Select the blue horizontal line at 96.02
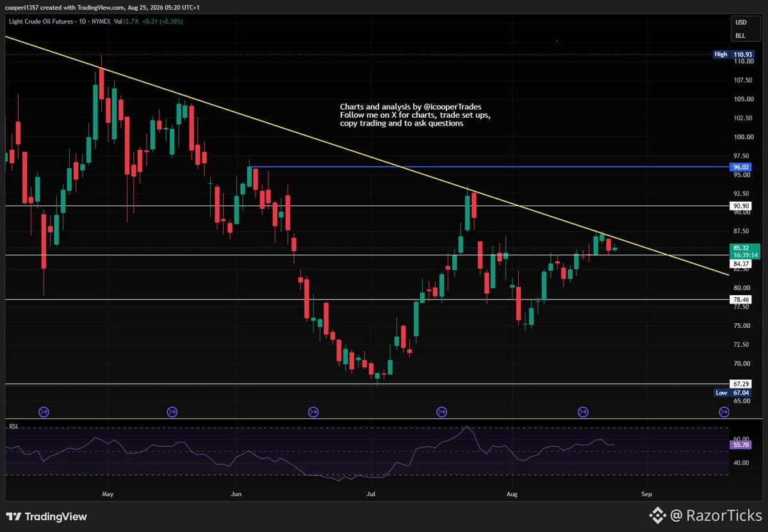 tap(490, 167)
